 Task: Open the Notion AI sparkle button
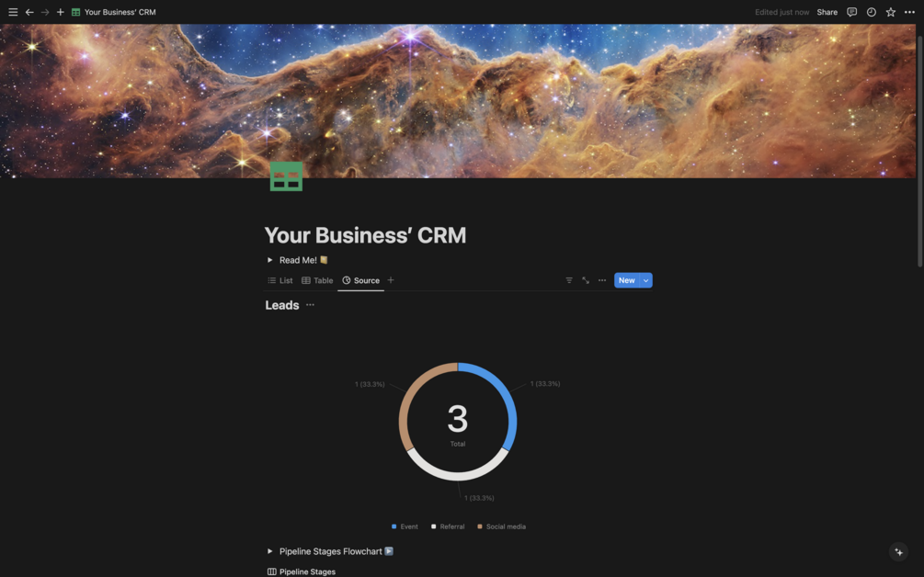[898, 551]
